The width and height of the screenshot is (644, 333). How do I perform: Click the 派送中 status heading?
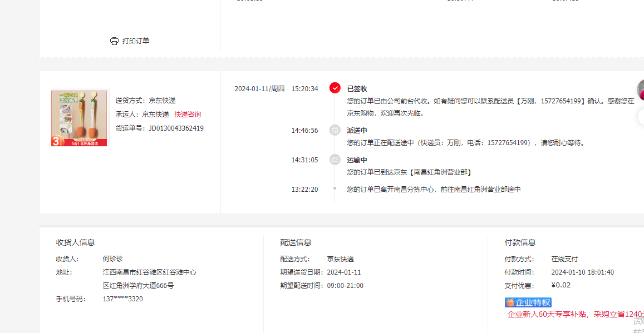point(357,131)
